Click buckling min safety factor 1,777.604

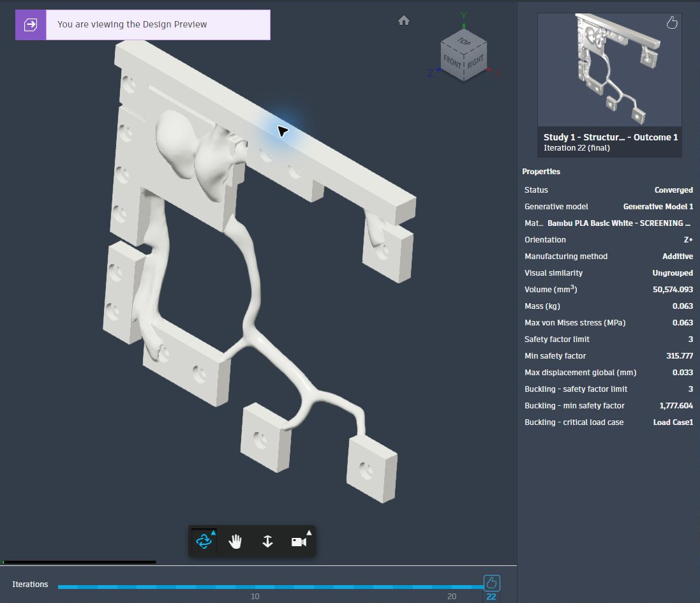coord(676,405)
